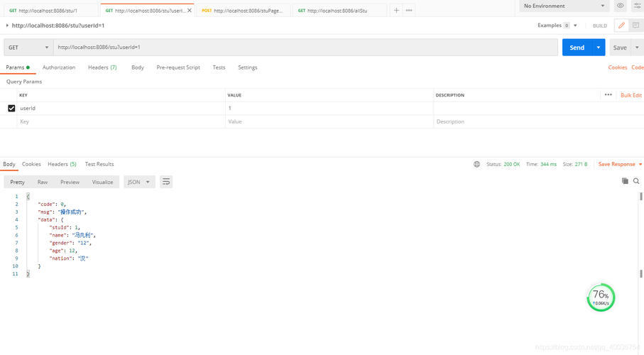
Task: Open the query params column options ellipsis
Action: [x=608, y=95]
